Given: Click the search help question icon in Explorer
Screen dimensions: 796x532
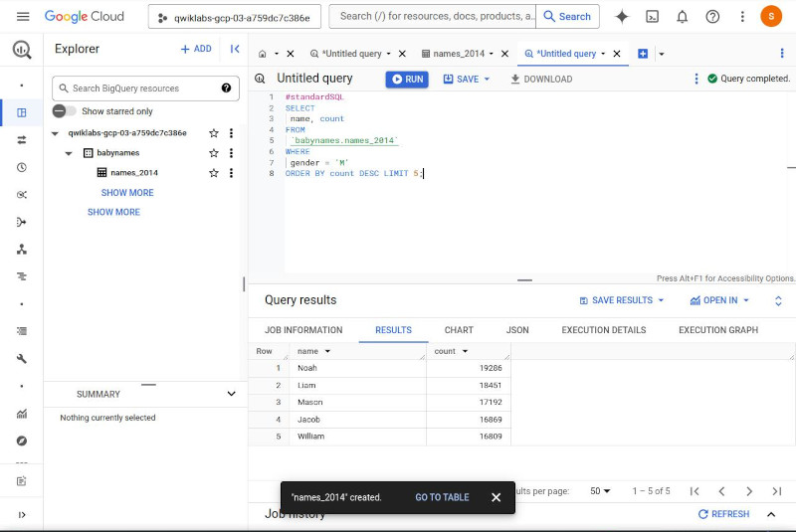Looking at the screenshot, I should click(x=227, y=88).
